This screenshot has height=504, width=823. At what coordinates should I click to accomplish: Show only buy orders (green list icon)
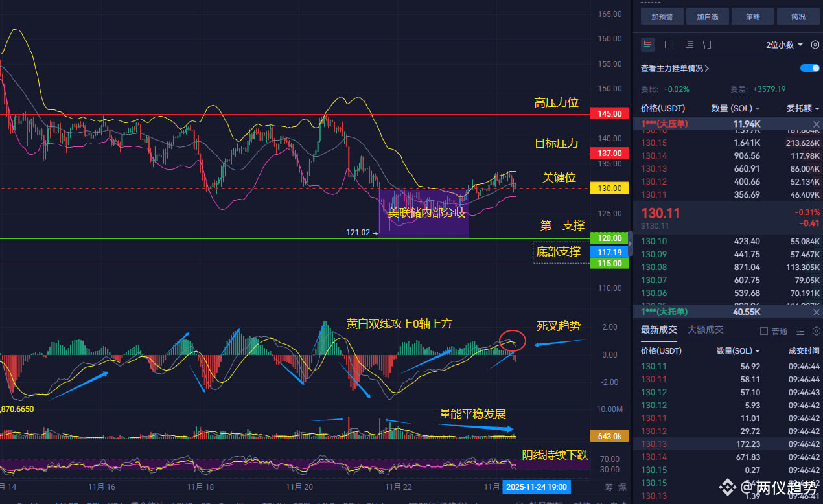[669, 45]
